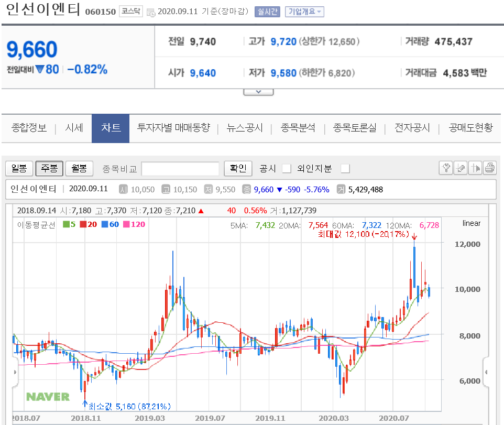504x425 pixels.
Task: Switch to daily candles 일봉
Action: 19,168
